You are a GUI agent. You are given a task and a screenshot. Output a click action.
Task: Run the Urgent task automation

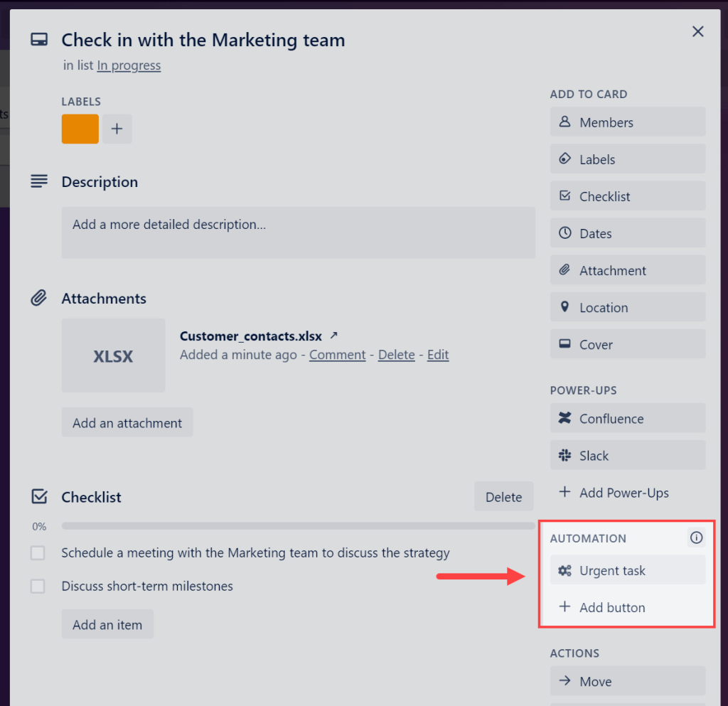626,570
